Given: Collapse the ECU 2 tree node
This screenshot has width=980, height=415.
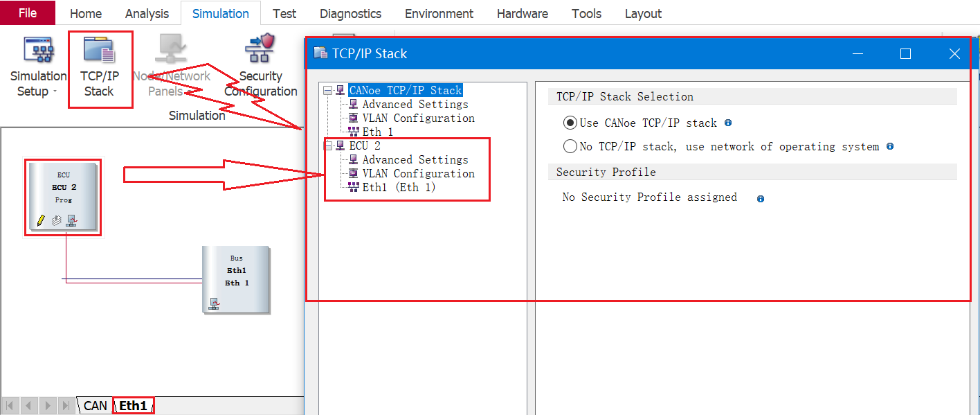Looking at the screenshot, I should tap(328, 145).
